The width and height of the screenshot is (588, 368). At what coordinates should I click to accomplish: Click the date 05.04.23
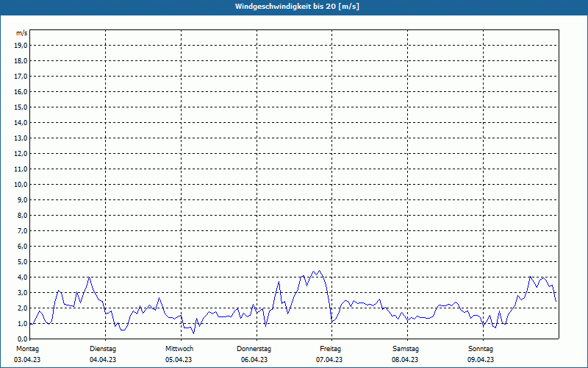tap(179, 360)
